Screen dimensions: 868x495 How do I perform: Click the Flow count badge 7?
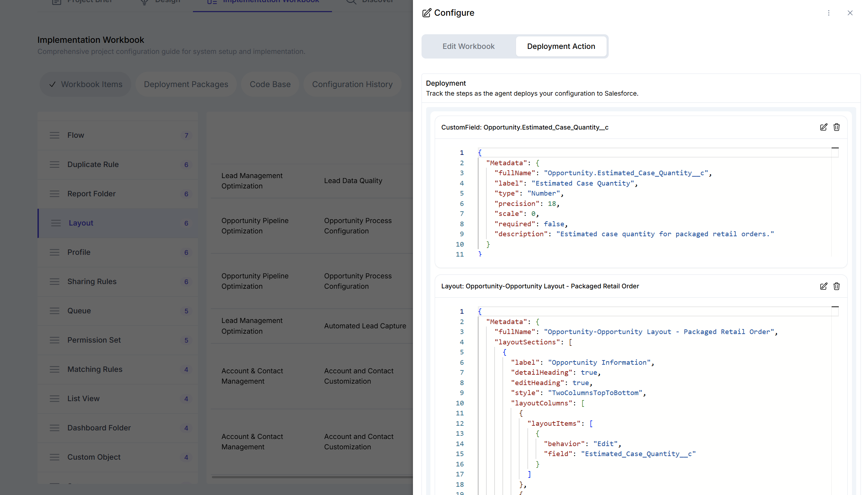[x=186, y=136]
